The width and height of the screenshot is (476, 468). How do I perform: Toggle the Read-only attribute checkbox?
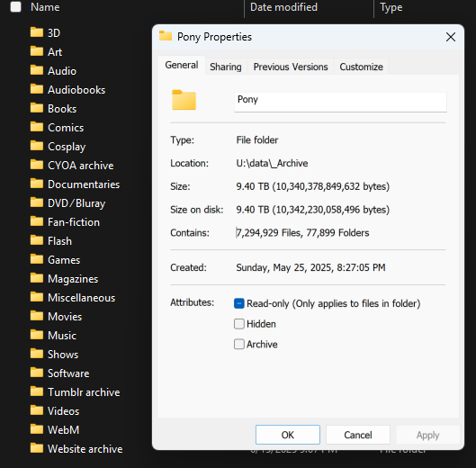239,303
